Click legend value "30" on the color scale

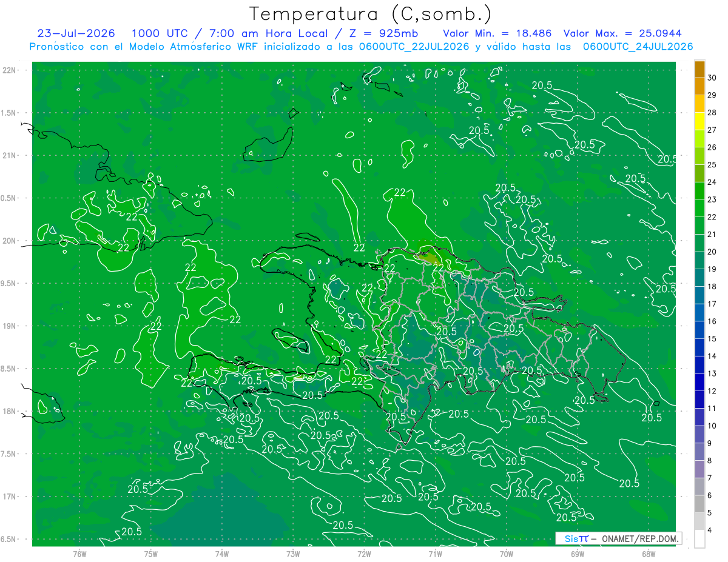(x=712, y=78)
